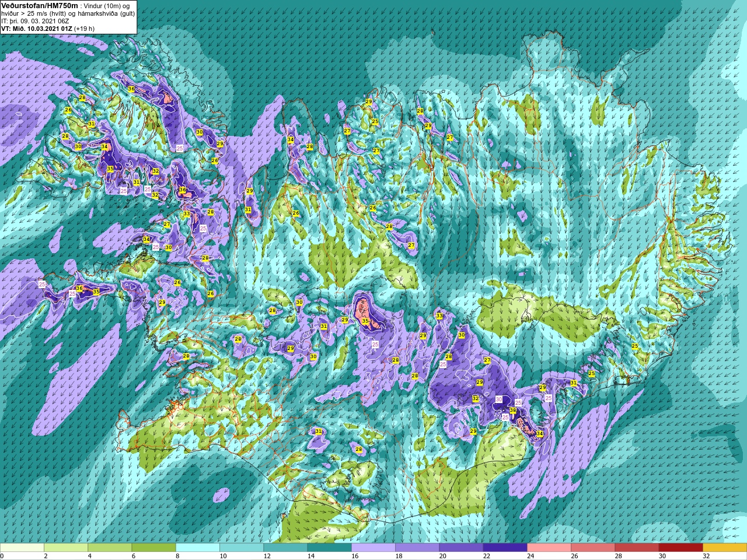Click the 10–12 m/s turquoise legend swatch

coord(242,548)
